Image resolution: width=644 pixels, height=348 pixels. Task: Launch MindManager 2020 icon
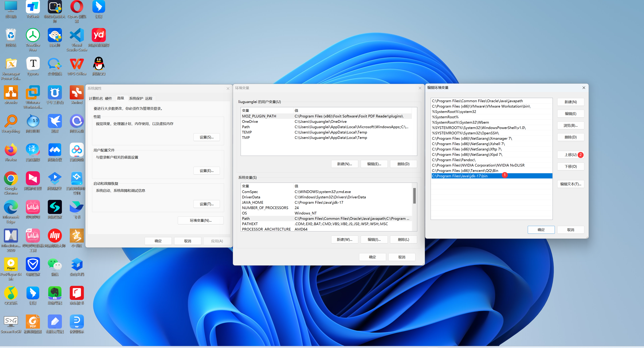pyautogui.click(x=11, y=240)
